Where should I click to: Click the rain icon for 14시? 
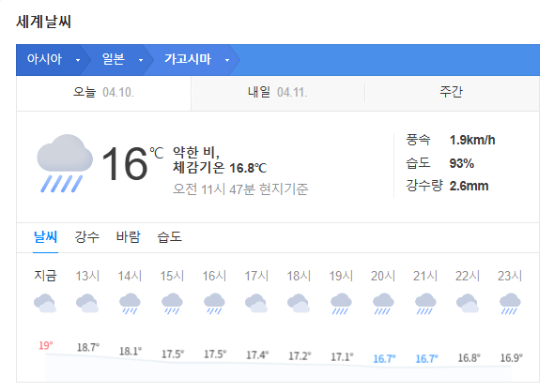(x=130, y=304)
